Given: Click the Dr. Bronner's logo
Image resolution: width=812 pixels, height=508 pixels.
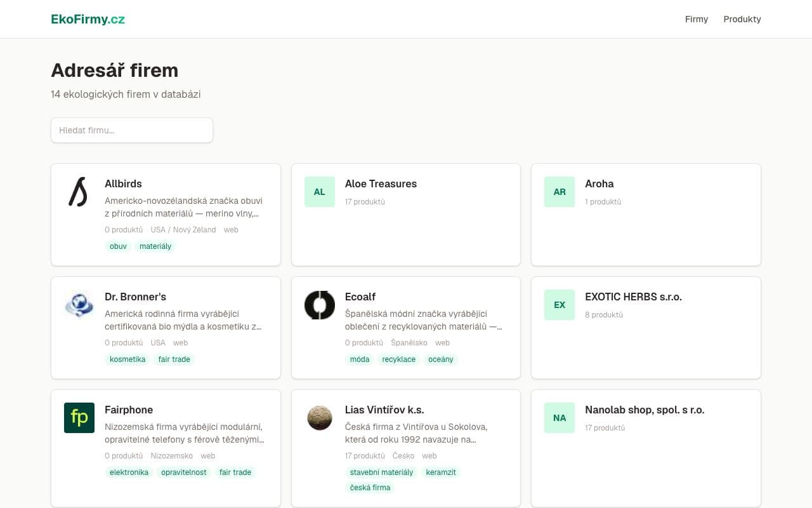Looking at the screenshot, I should click(x=79, y=305).
